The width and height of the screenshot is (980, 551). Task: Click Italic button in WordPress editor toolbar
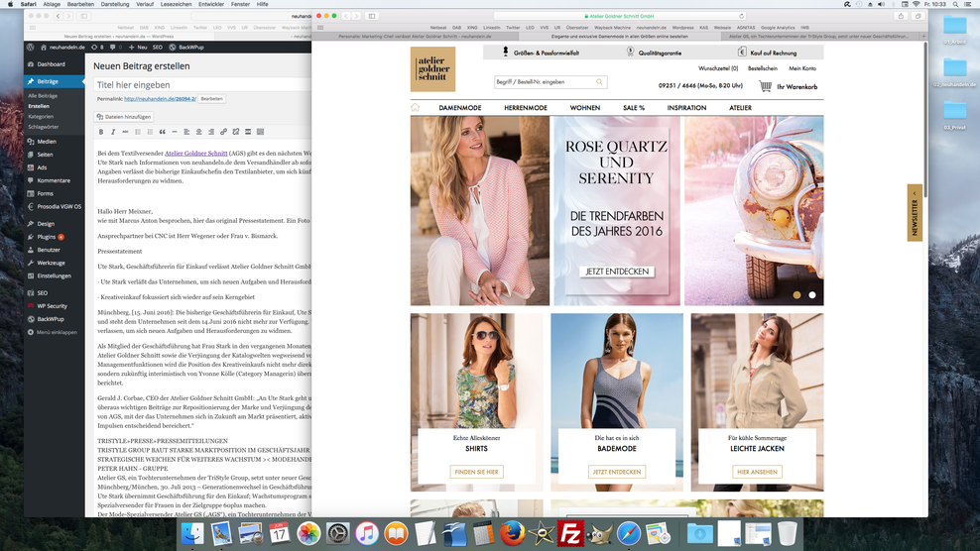coord(113,132)
